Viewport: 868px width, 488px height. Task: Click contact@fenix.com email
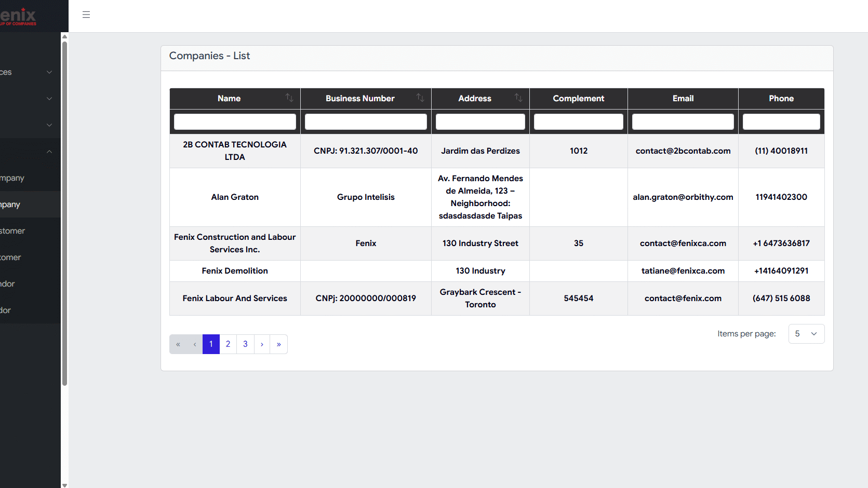click(683, 299)
